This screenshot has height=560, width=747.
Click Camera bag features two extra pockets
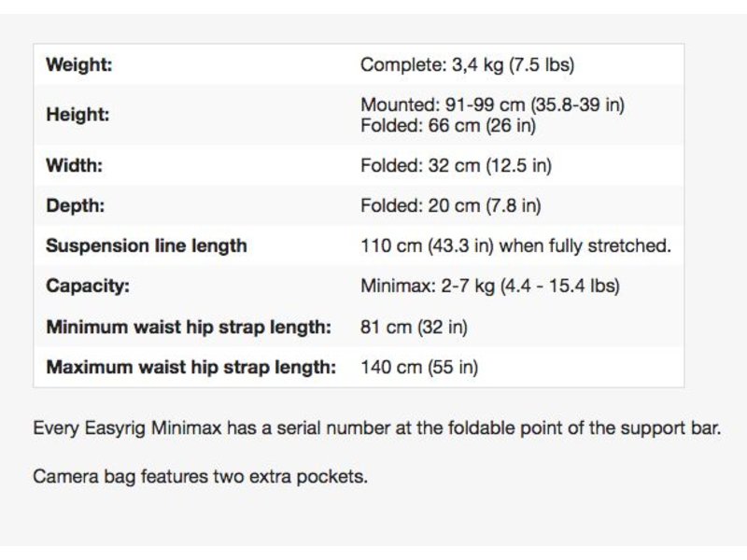click(200, 477)
